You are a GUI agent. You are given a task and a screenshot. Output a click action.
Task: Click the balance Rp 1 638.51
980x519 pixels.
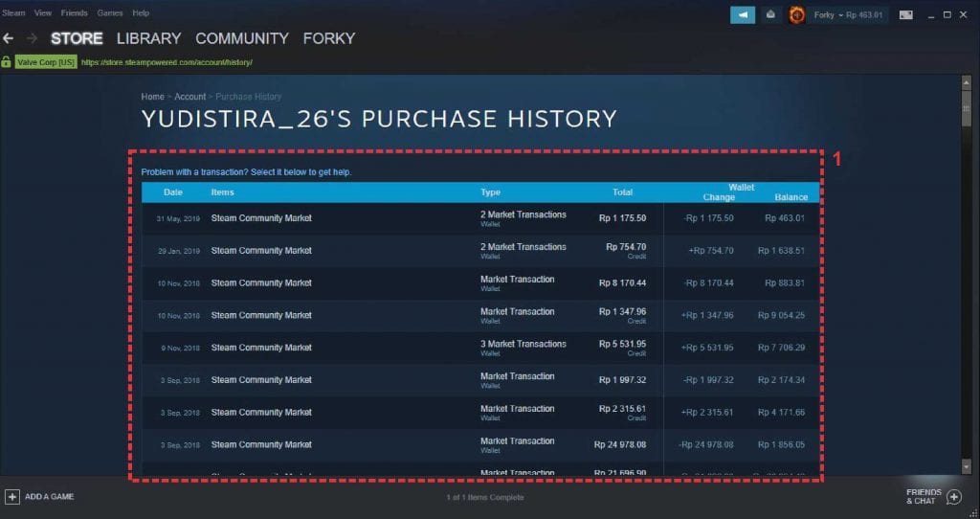781,251
